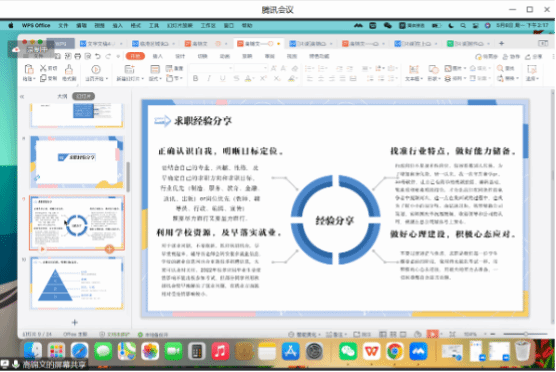Toggle Italic text formatting
This screenshot has width=556, height=372.
[x=209, y=78]
